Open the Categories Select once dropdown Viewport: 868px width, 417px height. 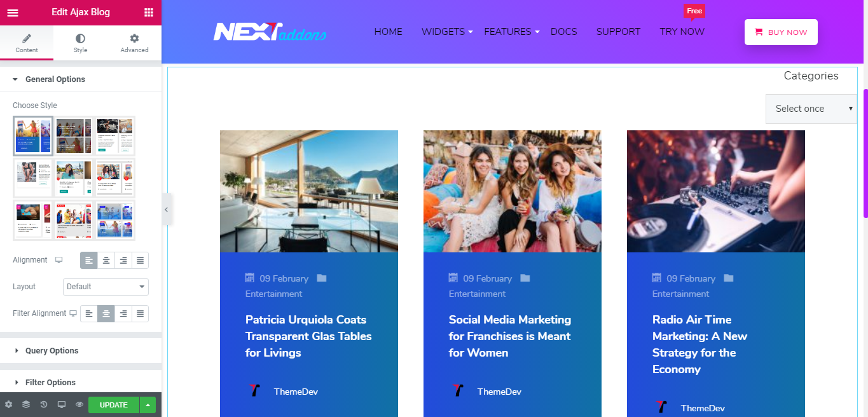coord(811,109)
